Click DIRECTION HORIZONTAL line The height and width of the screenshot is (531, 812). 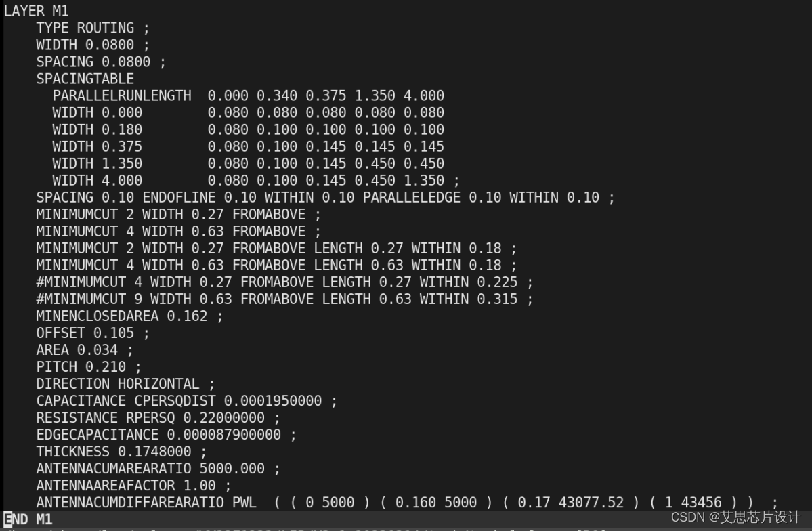click(x=125, y=385)
